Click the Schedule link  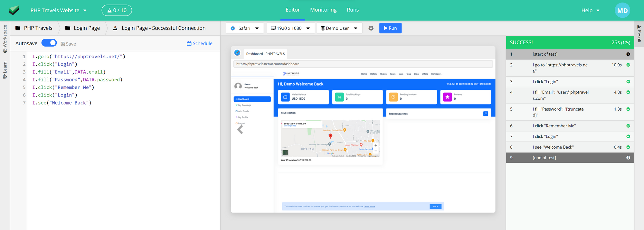(x=200, y=43)
